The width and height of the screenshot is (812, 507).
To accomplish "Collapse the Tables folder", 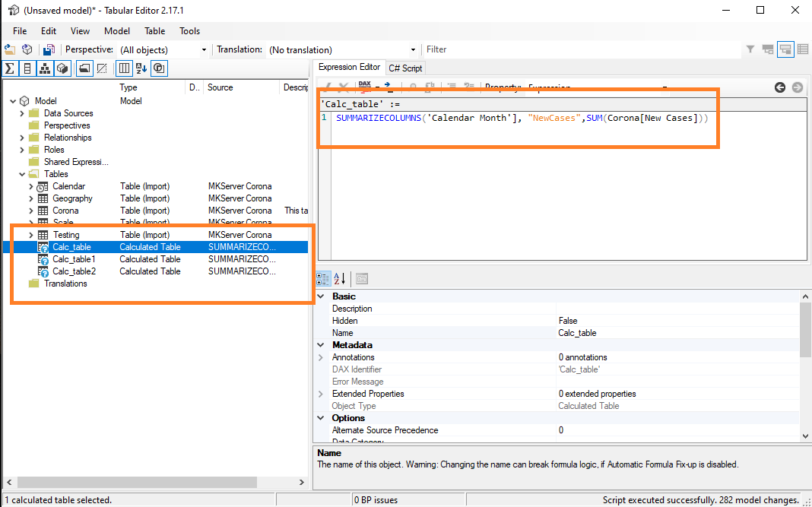I will tap(22, 174).
